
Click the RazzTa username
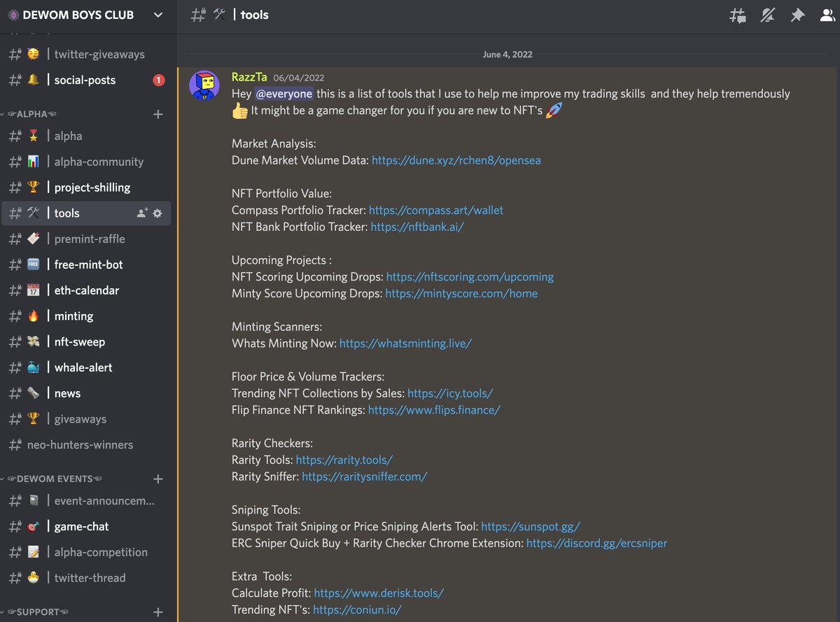pyautogui.click(x=249, y=78)
